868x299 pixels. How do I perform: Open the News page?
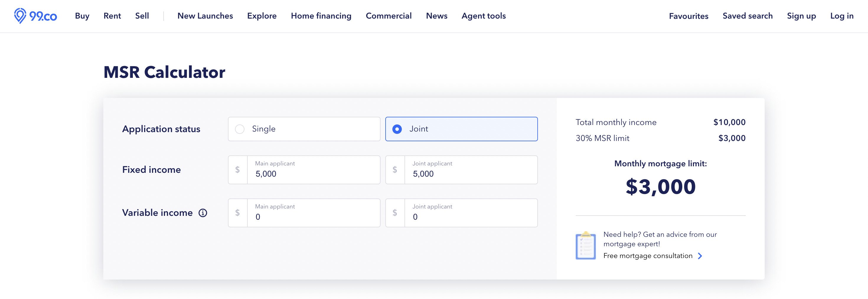[x=437, y=16]
